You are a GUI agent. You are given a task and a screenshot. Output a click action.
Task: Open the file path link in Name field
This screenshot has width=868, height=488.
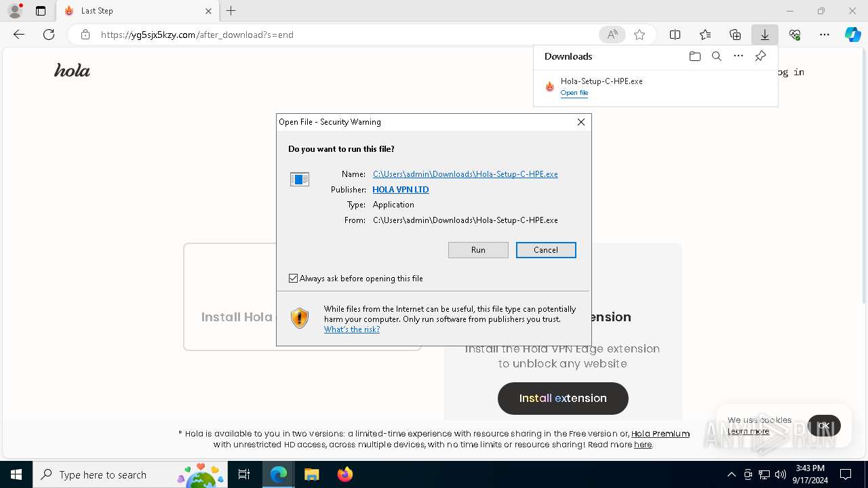[465, 174]
